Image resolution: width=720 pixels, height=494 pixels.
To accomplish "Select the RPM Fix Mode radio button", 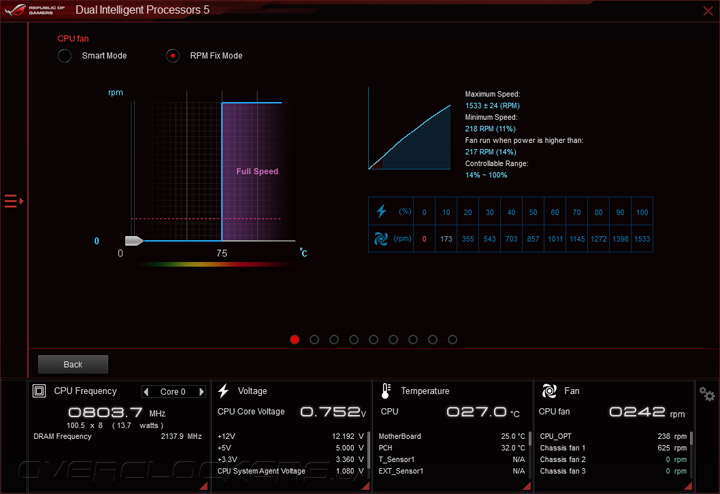I will (173, 56).
